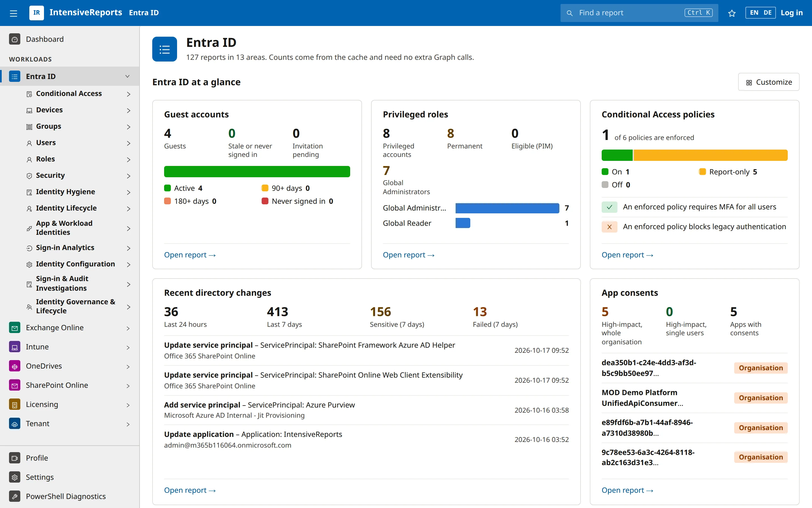Collapse the Entra ID sidebar section
The image size is (812, 508).
127,76
